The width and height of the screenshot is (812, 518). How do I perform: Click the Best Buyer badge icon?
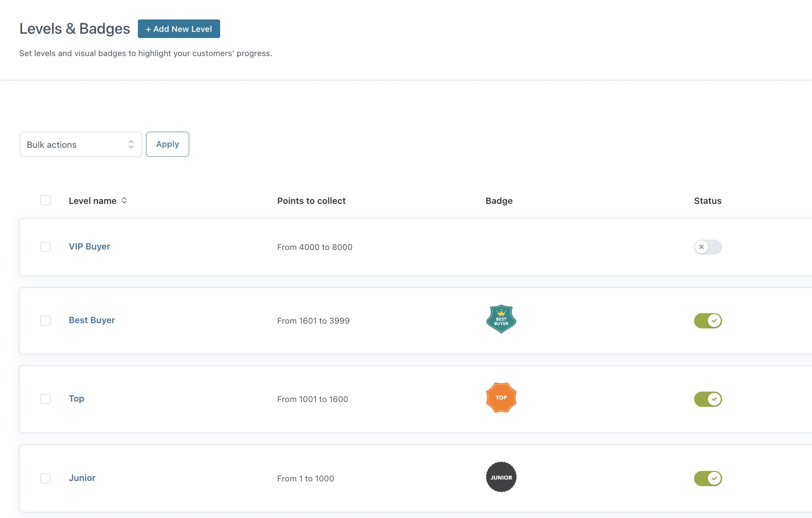click(x=501, y=319)
